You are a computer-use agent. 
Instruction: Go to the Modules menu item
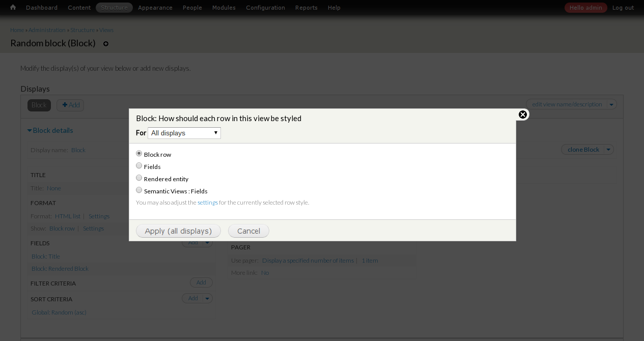tap(223, 8)
